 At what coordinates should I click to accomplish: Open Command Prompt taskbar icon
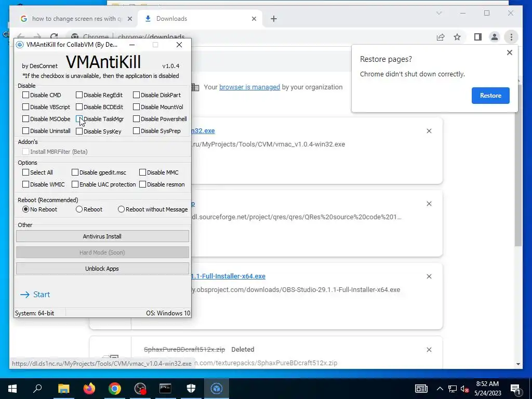point(165,389)
